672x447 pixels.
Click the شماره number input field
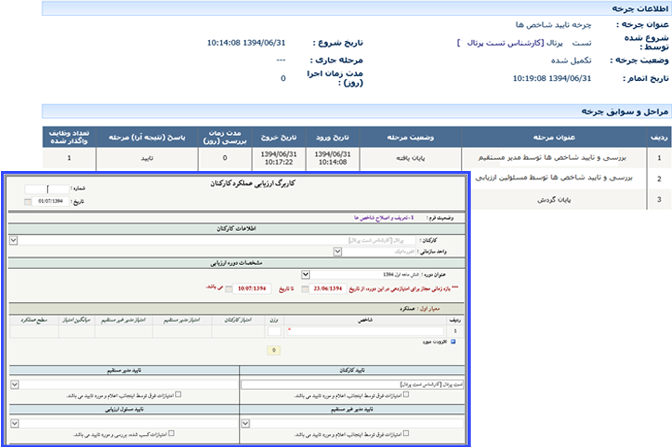tap(47, 189)
